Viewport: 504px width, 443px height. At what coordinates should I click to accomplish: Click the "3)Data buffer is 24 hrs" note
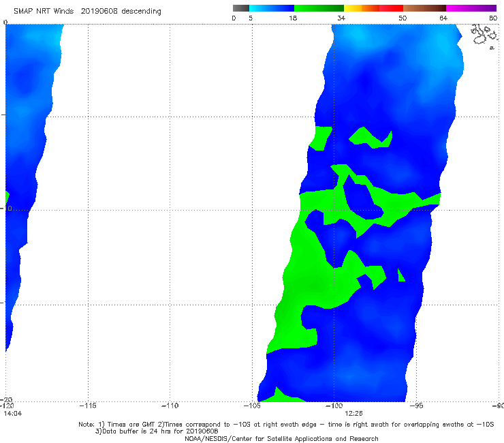click(157, 431)
